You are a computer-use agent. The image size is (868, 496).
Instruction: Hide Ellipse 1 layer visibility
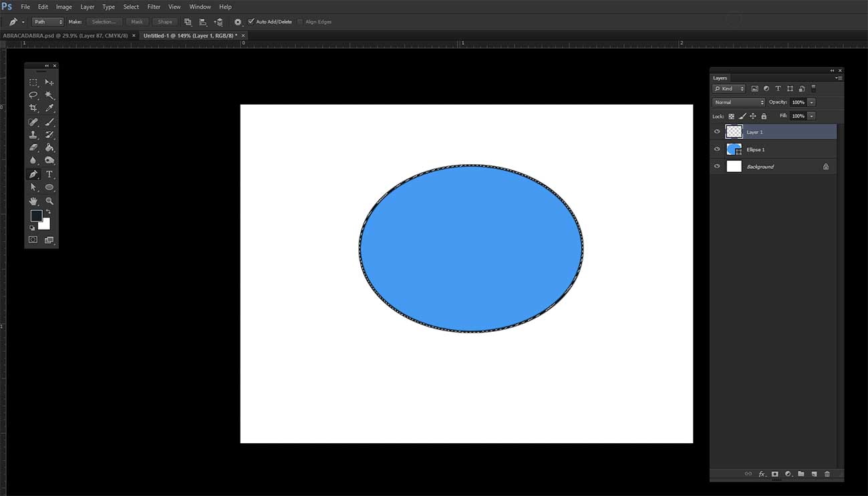pyautogui.click(x=717, y=150)
